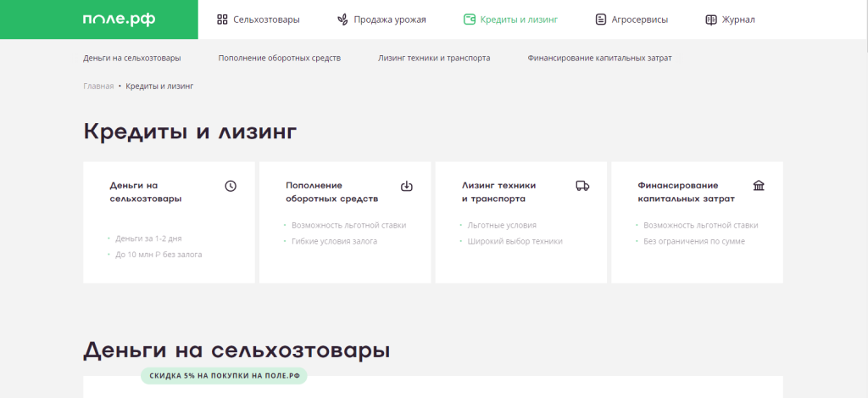Screen dimensions: 868x398
Task: Click the wheat icon beside Продажа урожая
Action: [x=342, y=20]
